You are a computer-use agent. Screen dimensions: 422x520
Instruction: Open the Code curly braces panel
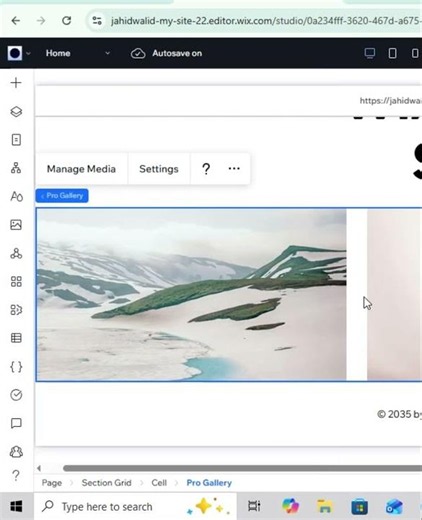pos(16,367)
